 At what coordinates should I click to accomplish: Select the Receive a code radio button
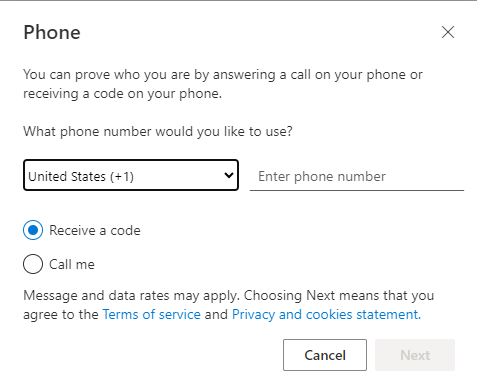click(33, 230)
